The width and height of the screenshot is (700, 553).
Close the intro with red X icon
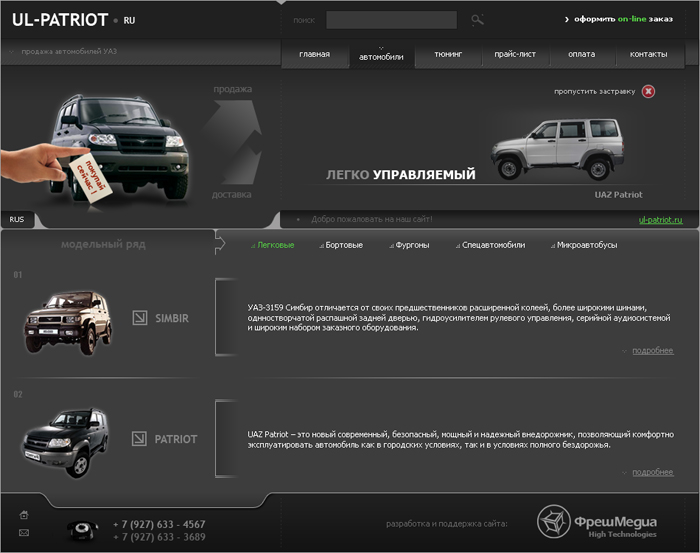[x=648, y=91]
